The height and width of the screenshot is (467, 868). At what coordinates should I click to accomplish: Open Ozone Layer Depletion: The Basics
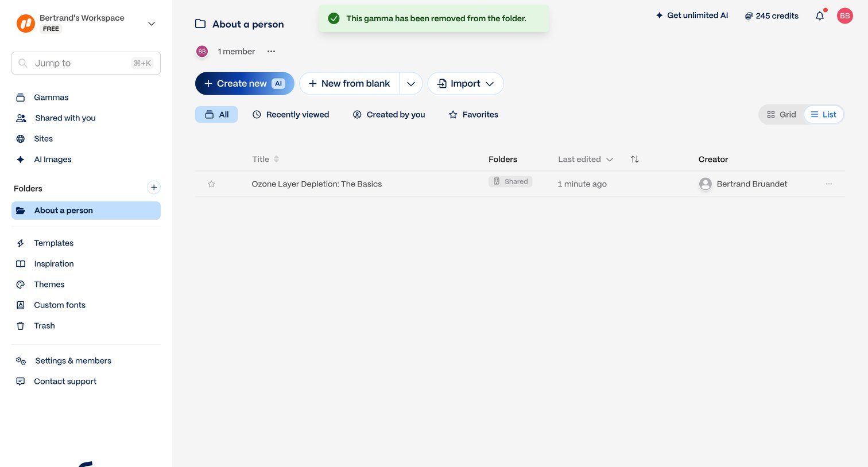pos(316,184)
